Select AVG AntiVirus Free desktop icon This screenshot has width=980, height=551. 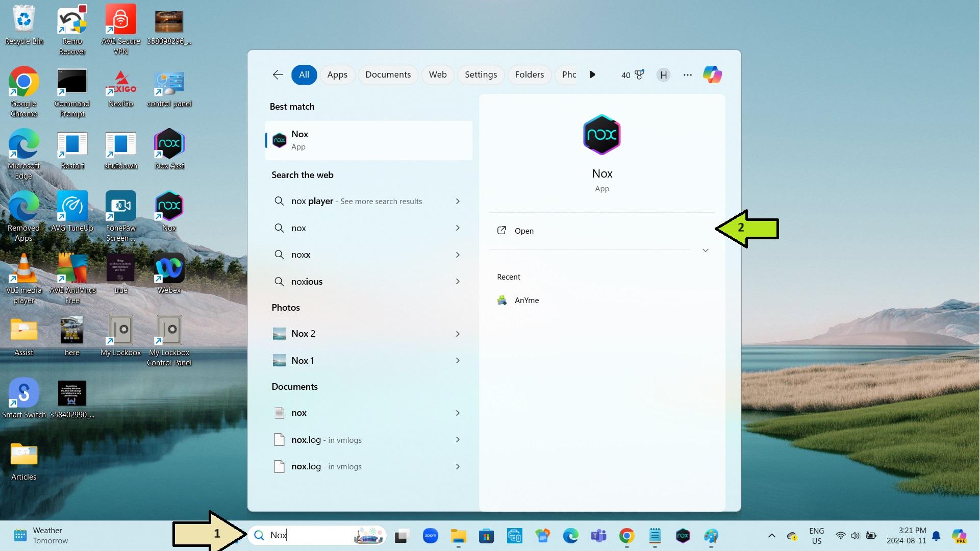[72, 279]
